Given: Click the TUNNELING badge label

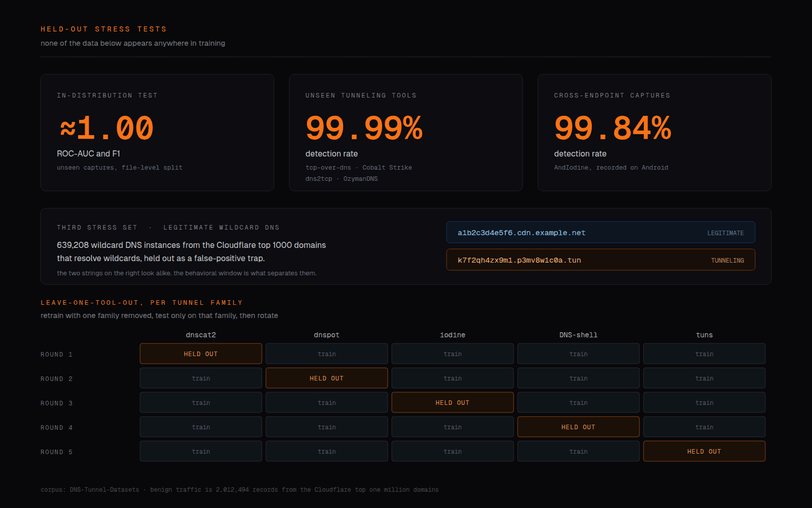Looking at the screenshot, I should [727, 260].
